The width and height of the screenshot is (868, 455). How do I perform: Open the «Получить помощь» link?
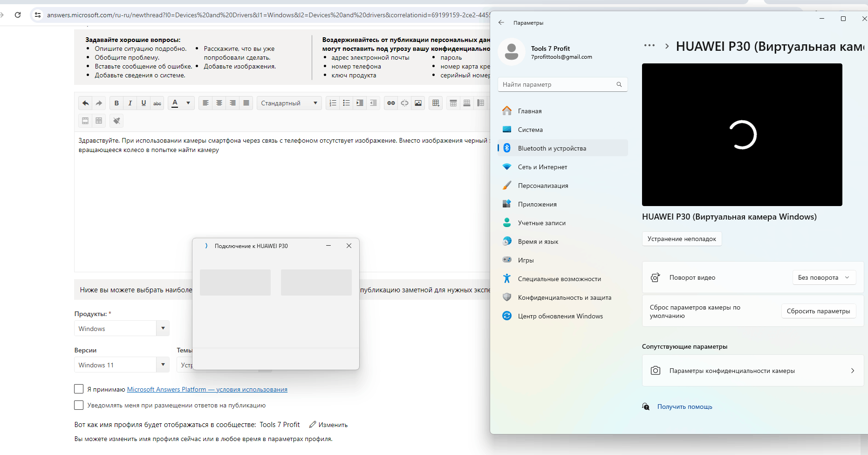click(684, 407)
